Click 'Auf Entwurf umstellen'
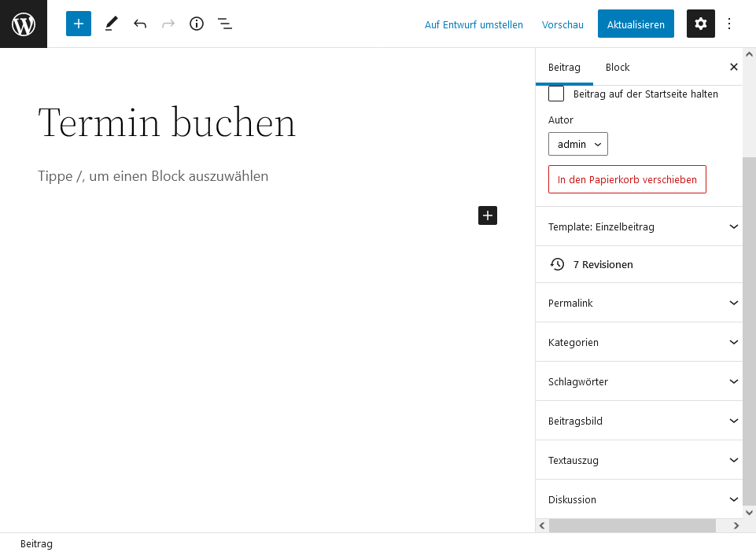Viewport: 756px width, 552px height. pyautogui.click(x=474, y=24)
